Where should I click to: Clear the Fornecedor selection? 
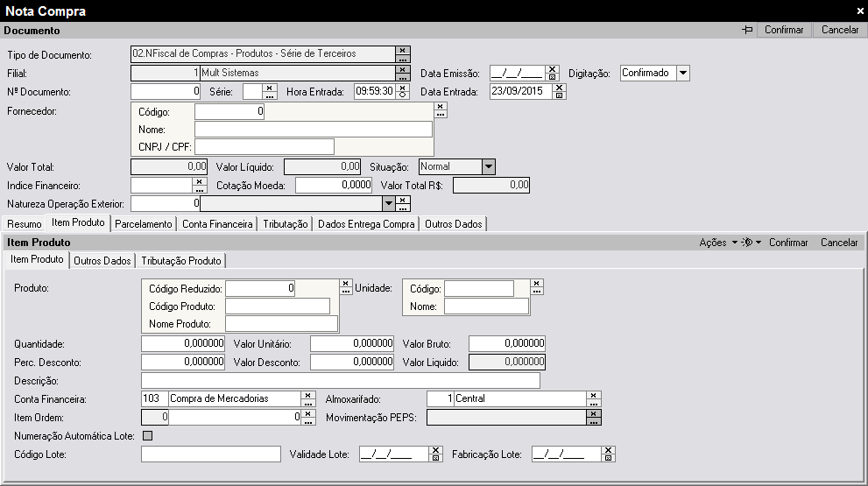pyautogui.click(x=440, y=106)
